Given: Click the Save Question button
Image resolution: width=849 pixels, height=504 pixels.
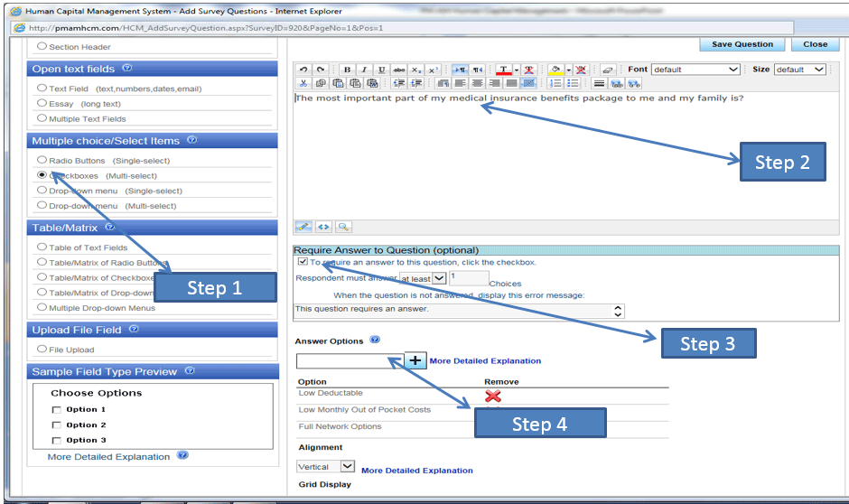Looking at the screenshot, I should (x=742, y=44).
